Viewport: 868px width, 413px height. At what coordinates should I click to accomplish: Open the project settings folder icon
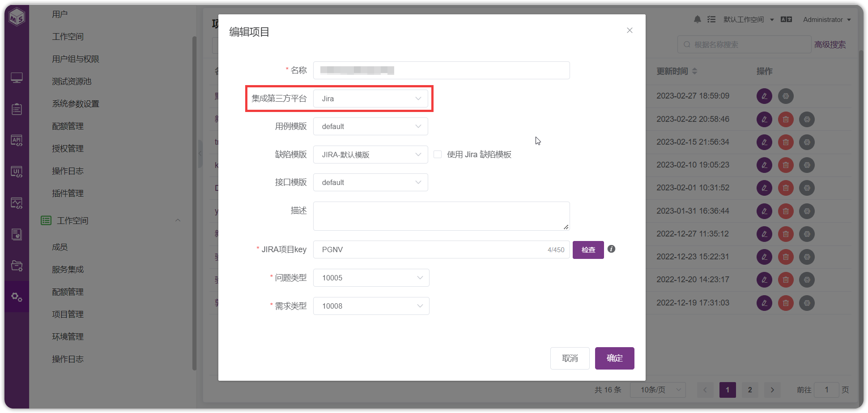[17, 266]
